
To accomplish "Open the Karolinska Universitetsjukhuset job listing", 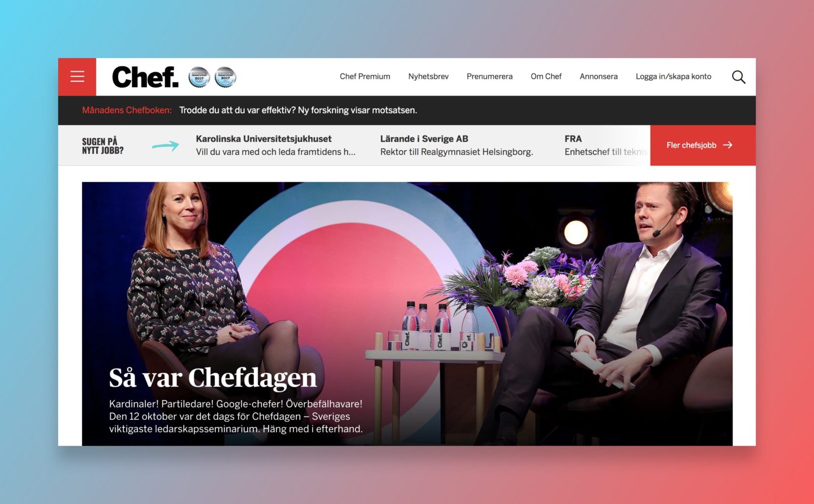I will [276, 145].
